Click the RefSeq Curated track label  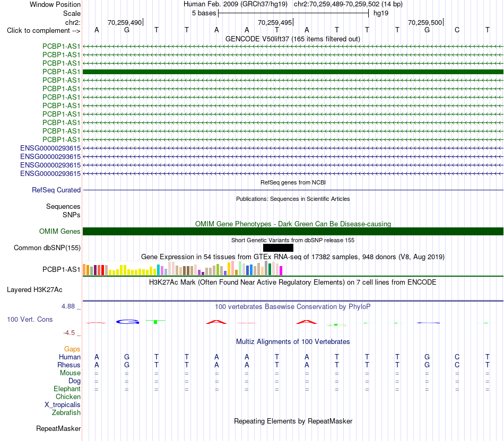point(56,190)
